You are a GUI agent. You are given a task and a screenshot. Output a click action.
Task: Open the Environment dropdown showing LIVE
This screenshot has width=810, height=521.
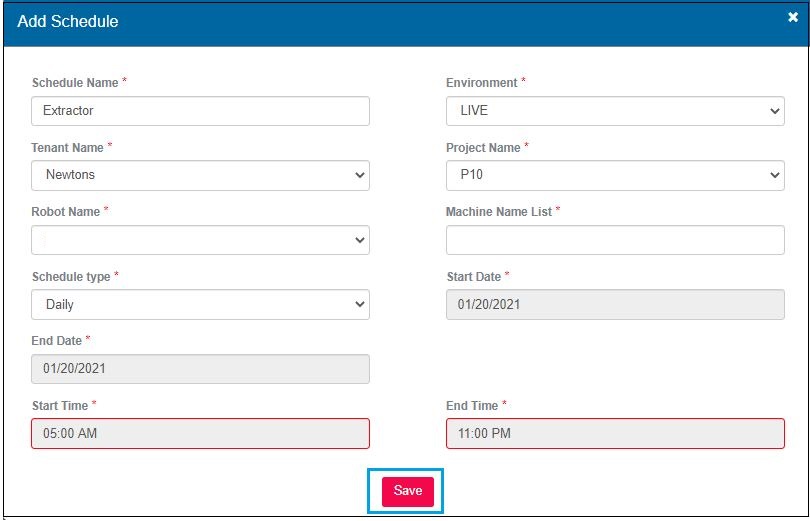pyautogui.click(x=614, y=111)
